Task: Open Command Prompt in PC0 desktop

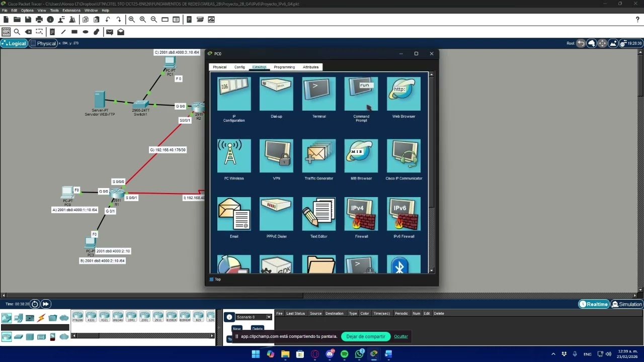Action: pyautogui.click(x=361, y=94)
